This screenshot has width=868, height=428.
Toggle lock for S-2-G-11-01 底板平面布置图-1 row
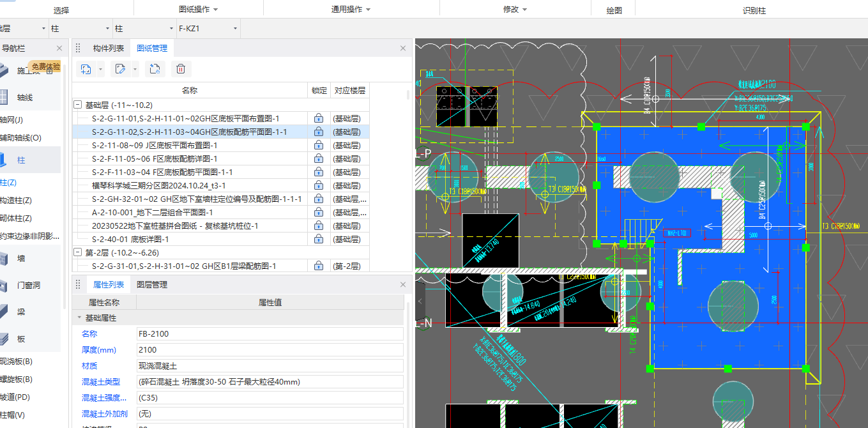click(318, 118)
